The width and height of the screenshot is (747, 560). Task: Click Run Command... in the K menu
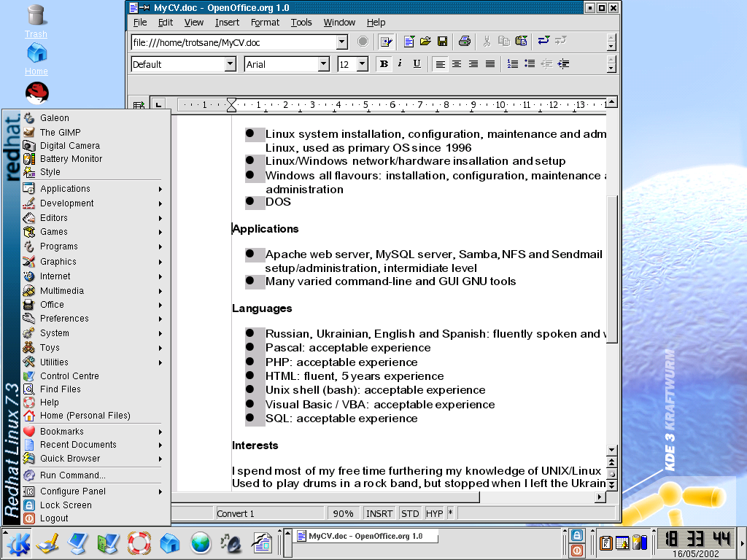(x=93, y=475)
